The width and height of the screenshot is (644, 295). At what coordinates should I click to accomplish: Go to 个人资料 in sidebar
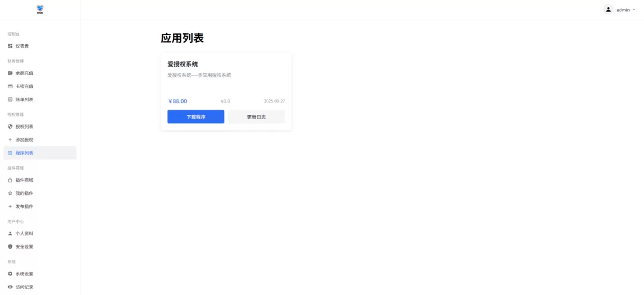pyautogui.click(x=24, y=234)
